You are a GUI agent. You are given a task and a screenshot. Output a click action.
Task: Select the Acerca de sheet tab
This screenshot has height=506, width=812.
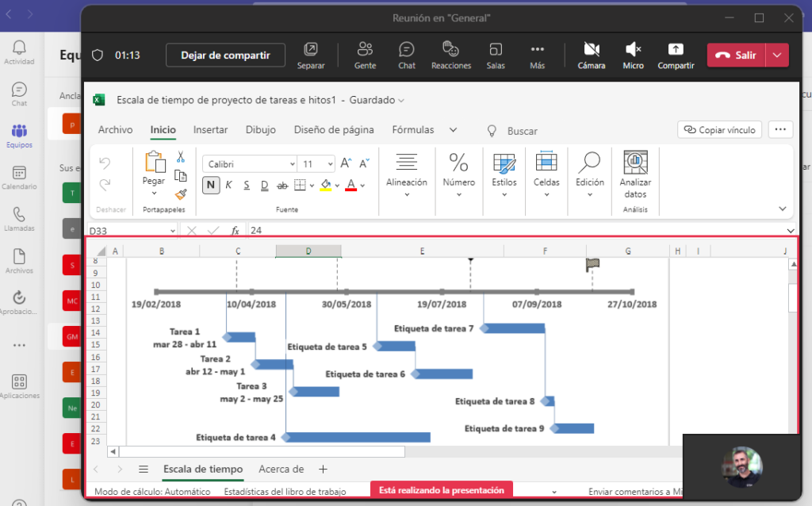point(281,469)
